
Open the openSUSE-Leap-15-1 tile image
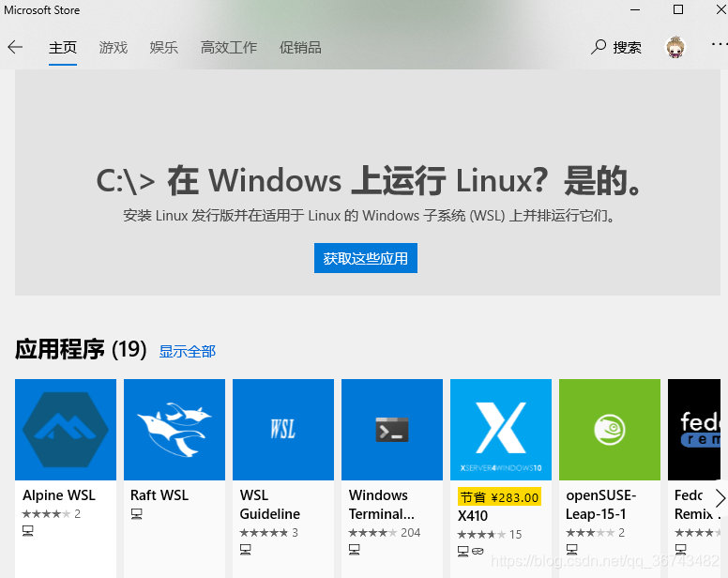pos(610,430)
